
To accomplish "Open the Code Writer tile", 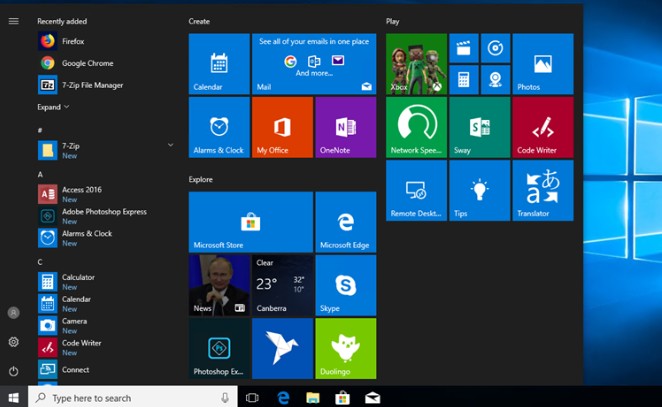I will [x=543, y=127].
